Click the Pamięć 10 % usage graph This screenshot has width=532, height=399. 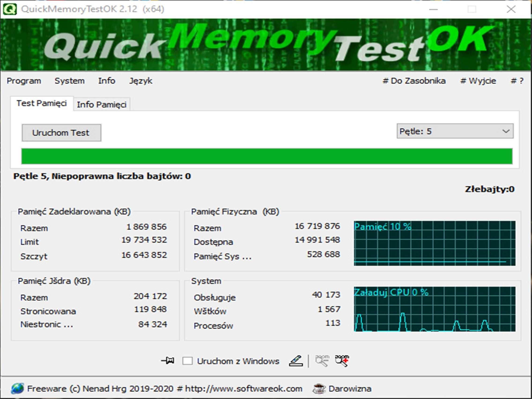click(435, 243)
